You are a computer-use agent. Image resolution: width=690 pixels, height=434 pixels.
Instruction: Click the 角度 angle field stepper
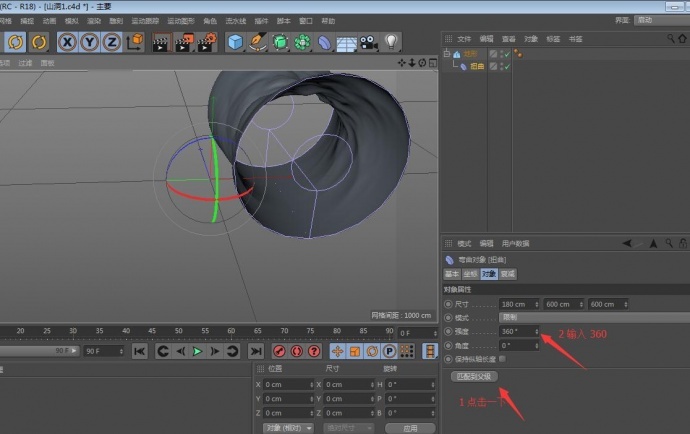click(x=536, y=346)
